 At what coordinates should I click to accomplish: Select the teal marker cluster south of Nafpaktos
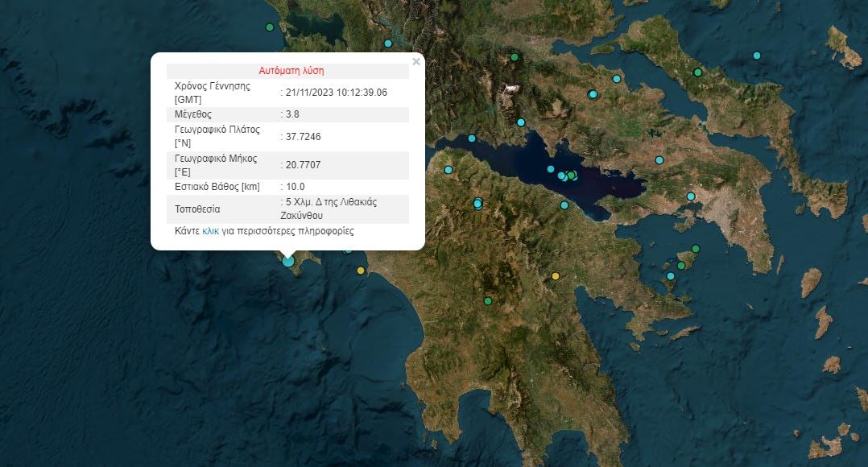tap(477, 204)
